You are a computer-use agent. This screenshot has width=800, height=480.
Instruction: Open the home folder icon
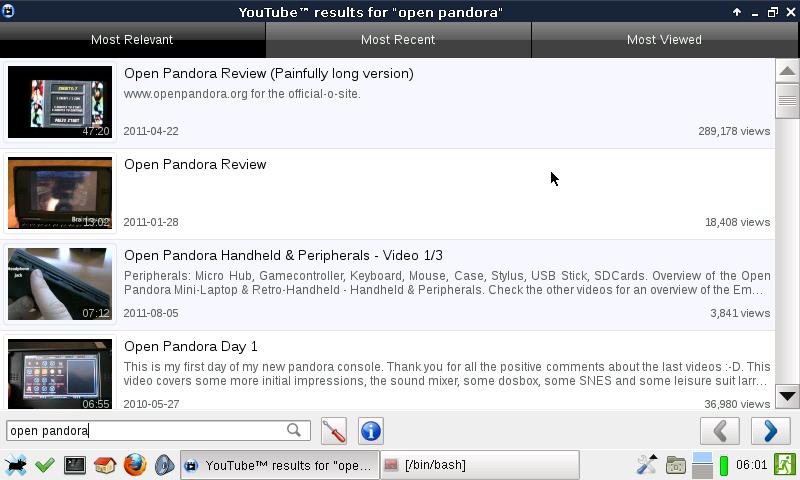point(105,465)
